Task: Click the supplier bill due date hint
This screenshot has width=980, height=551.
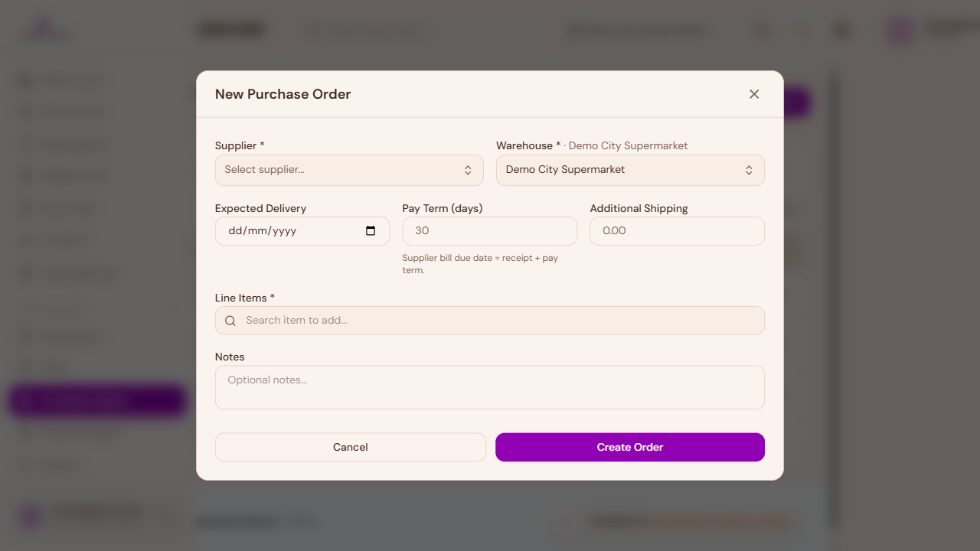Action: pos(480,264)
